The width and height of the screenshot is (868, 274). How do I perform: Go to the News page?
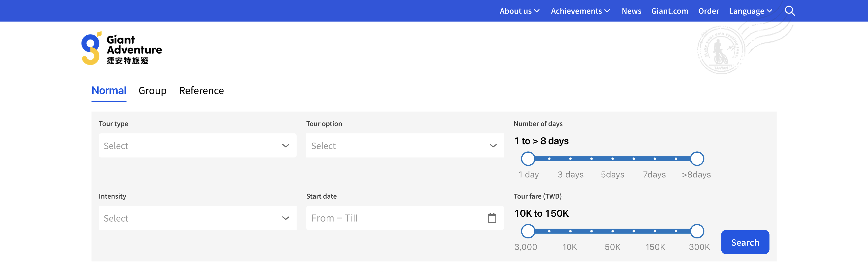(631, 11)
